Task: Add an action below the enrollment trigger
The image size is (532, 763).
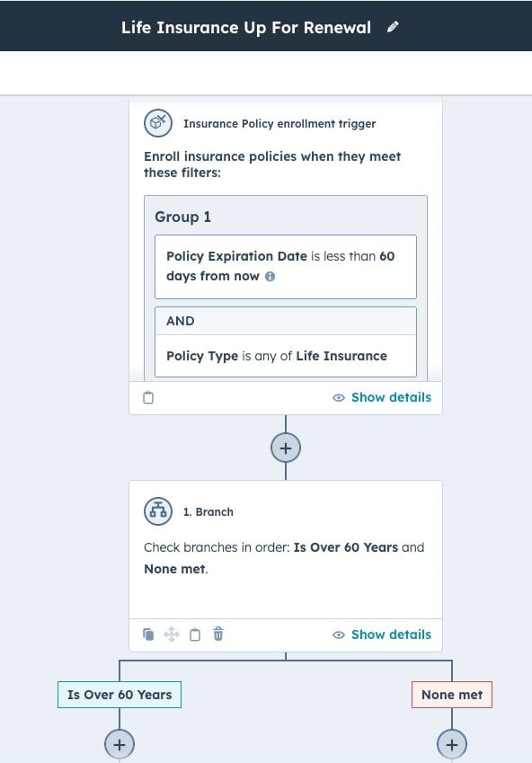Action: pyautogui.click(x=286, y=448)
